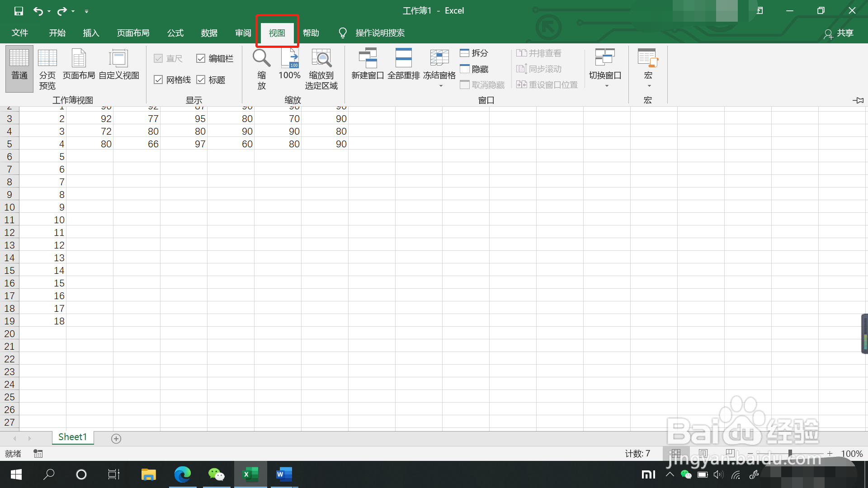Click the Split (拆分) button
The width and height of the screenshot is (868, 488).
pos(474,53)
